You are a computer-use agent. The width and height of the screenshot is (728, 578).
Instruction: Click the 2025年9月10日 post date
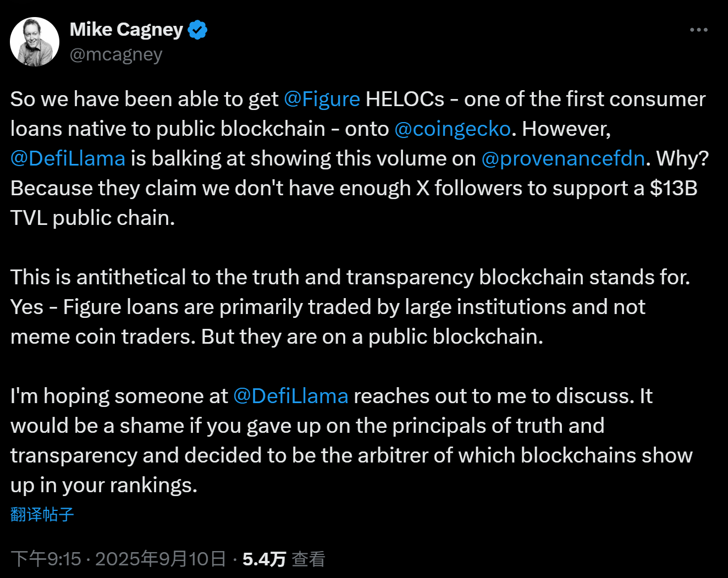(161, 559)
